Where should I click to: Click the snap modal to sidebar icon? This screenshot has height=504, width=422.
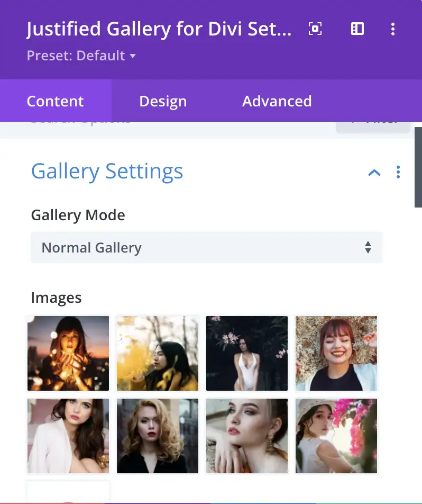click(x=357, y=29)
